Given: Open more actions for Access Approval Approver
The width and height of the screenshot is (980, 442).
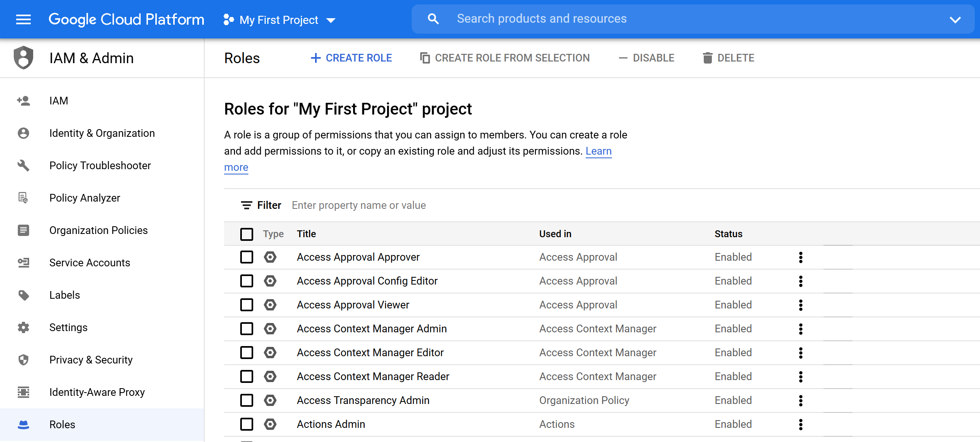Looking at the screenshot, I should pos(801,257).
